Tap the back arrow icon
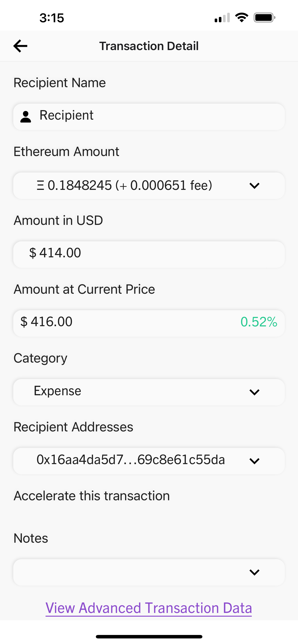The height and width of the screenshot is (644, 298). (20, 46)
